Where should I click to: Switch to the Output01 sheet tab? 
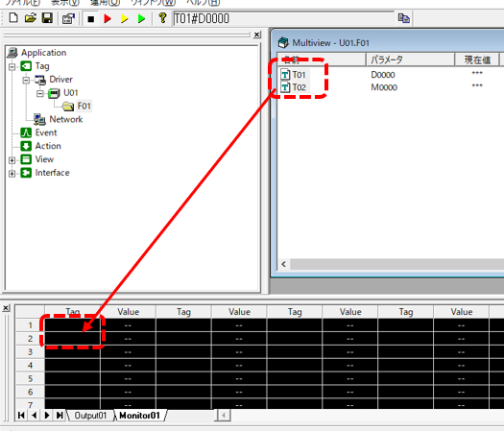click(x=90, y=416)
